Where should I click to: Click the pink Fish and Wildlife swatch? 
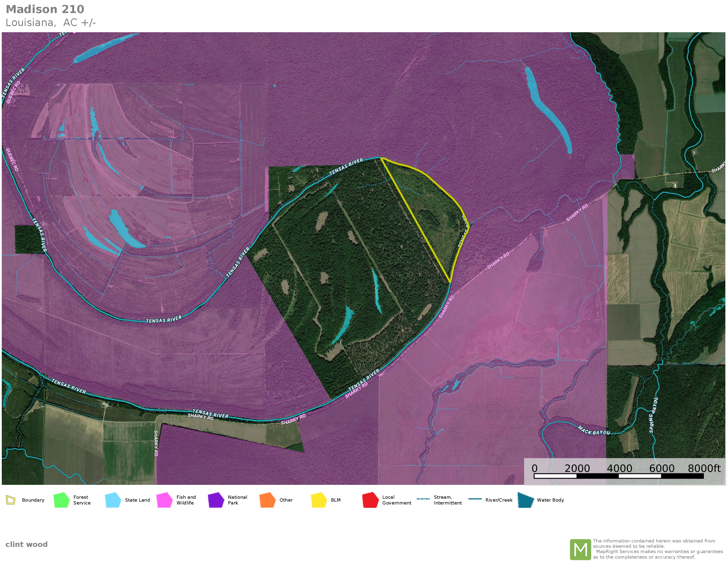(x=164, y=500)
